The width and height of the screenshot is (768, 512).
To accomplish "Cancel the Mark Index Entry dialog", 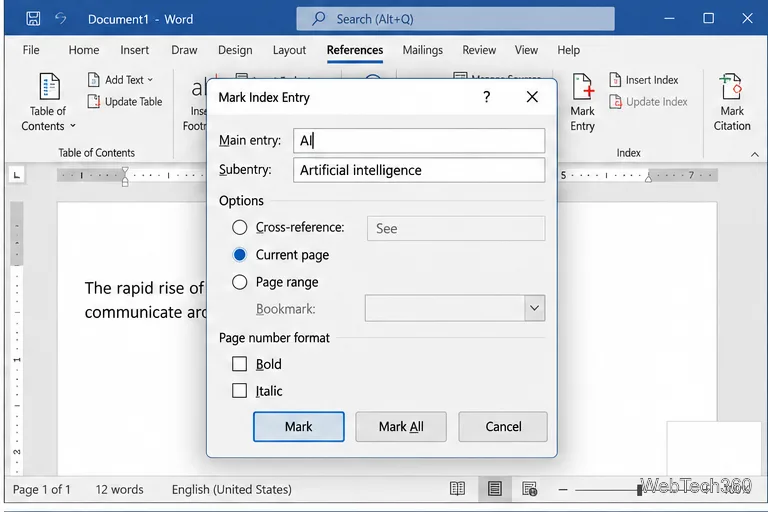I will pos(503,427).
